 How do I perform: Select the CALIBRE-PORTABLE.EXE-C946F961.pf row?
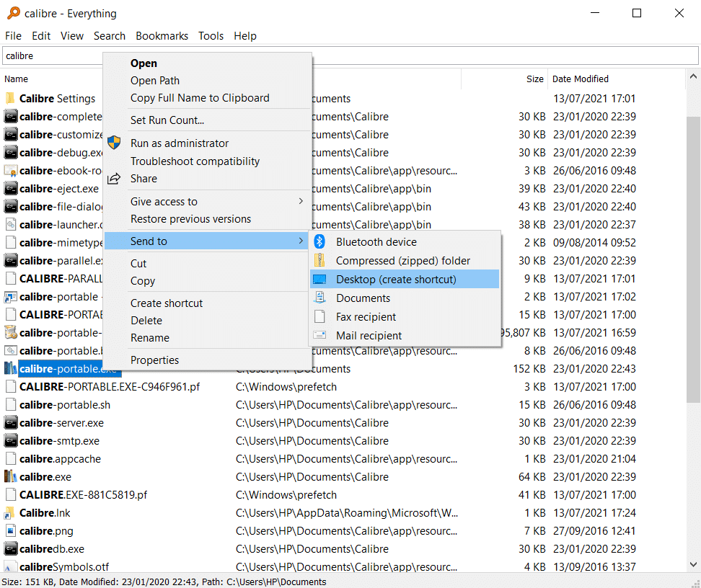[343, 386]
